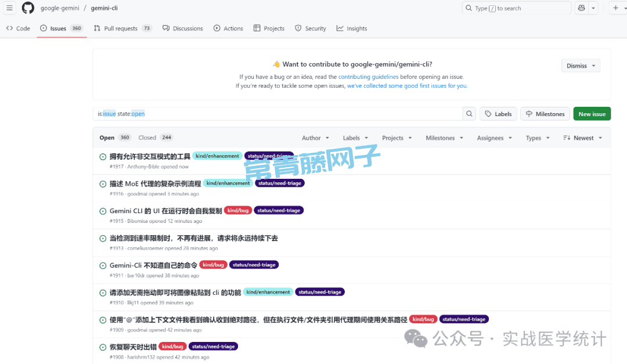The height and width of the screenshot is (364, 627).
Task: View the Security tab
Action: click(310, 28)
